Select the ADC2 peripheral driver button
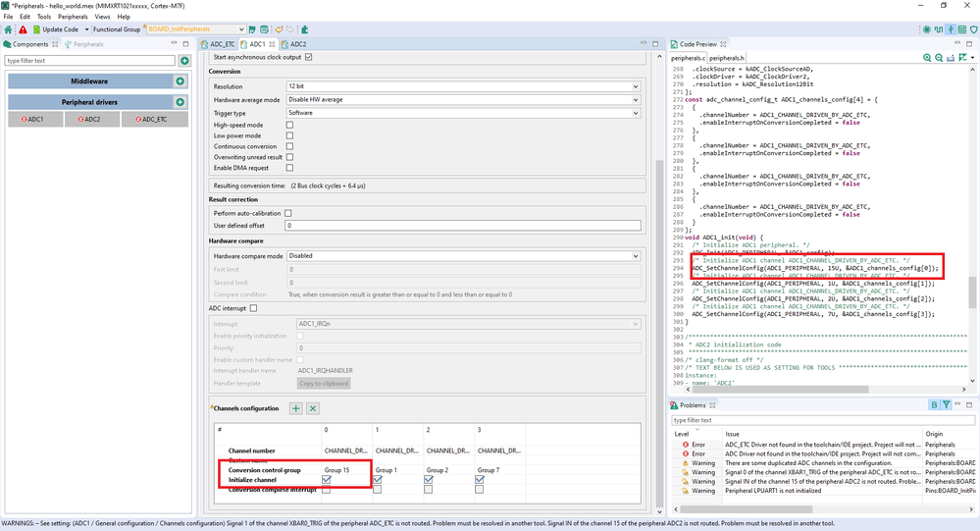980x531 pixels. pyautogui.click(x=92, y=119)
